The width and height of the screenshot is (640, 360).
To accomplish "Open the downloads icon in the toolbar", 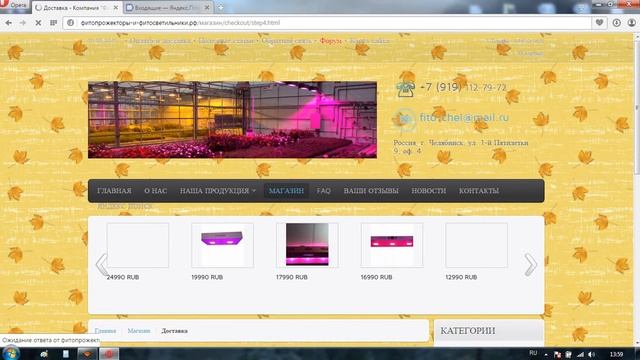I will click(x=616, y=23).
